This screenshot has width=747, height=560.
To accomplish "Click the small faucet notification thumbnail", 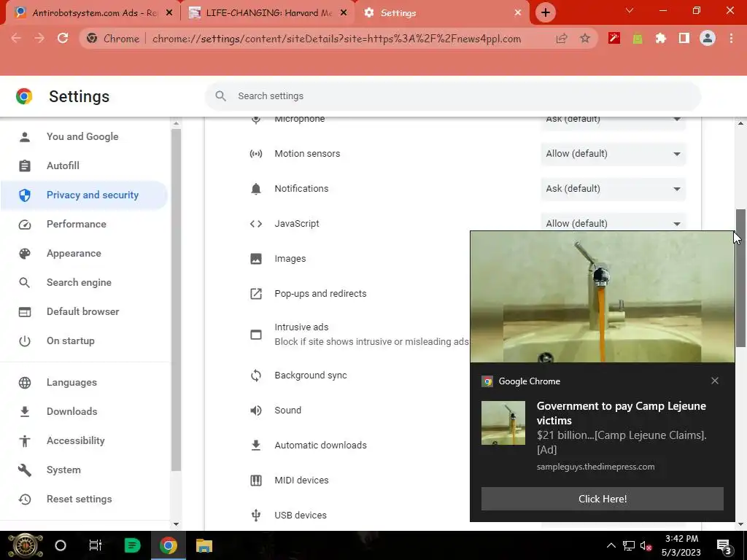I will point(503,423).
